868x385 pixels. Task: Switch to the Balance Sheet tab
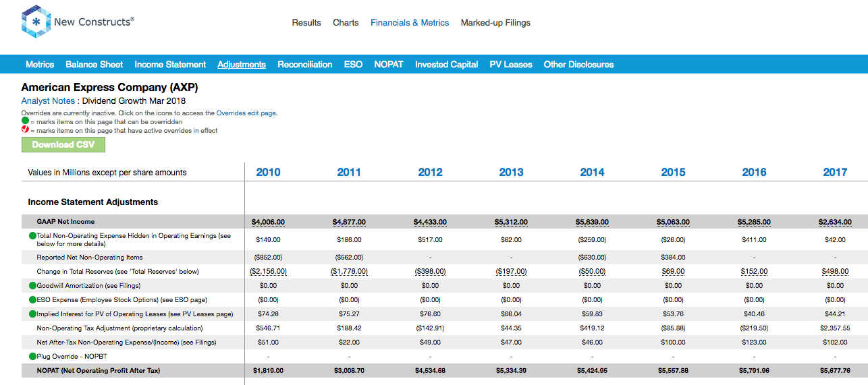[94, 65]
